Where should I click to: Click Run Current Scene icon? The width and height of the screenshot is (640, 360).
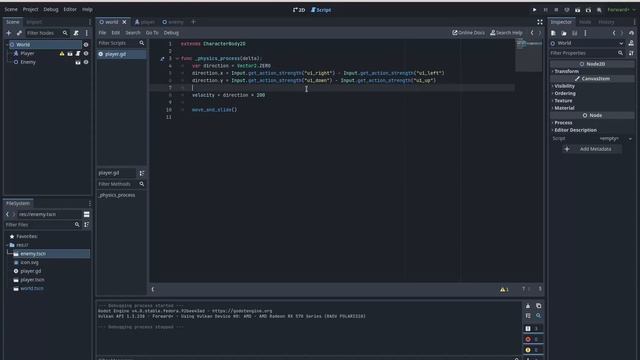[x=578, y=10]
